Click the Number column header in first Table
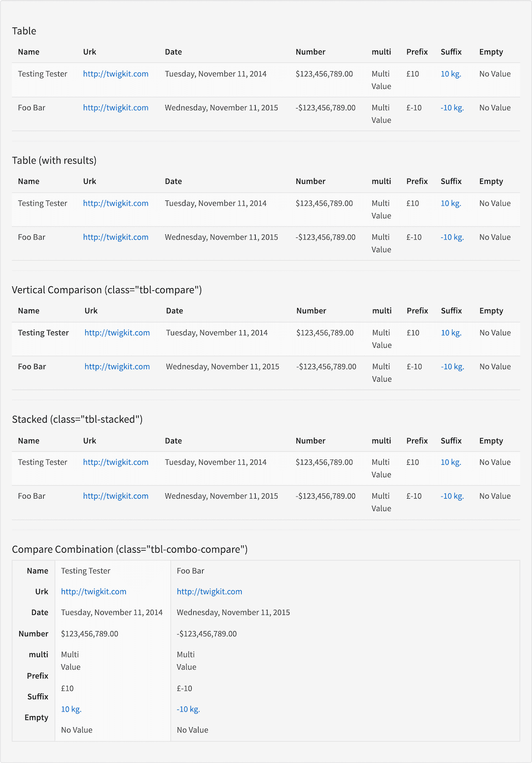Image resolution: width=532 pixels, height=763 pixels. [x=311, y=52]
